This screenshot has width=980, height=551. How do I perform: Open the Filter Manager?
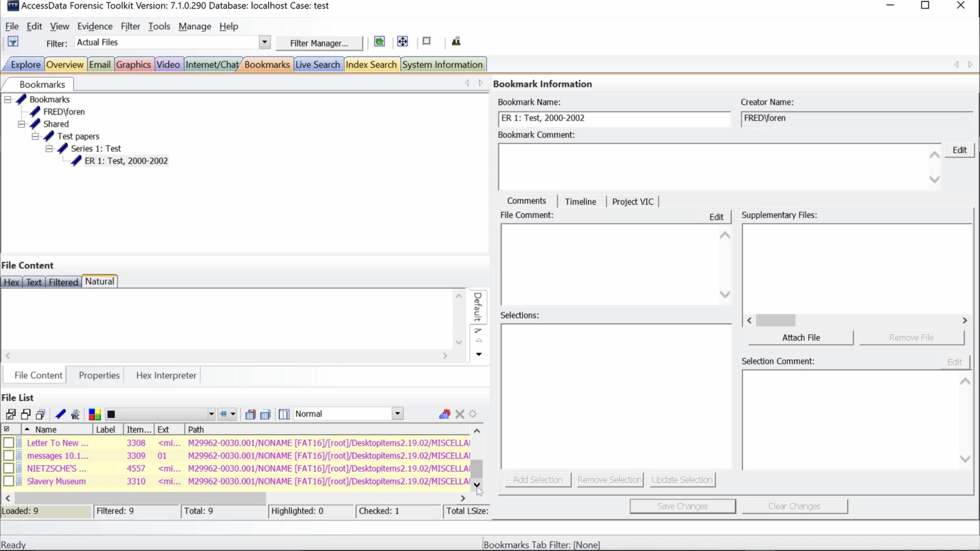(x=319, y=43)
